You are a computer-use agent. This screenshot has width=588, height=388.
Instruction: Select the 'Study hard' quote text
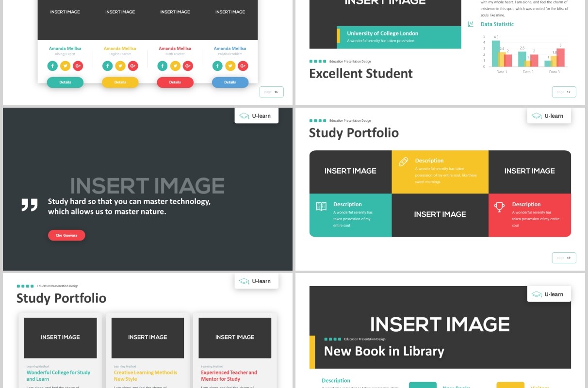click(x=129, y=207)
